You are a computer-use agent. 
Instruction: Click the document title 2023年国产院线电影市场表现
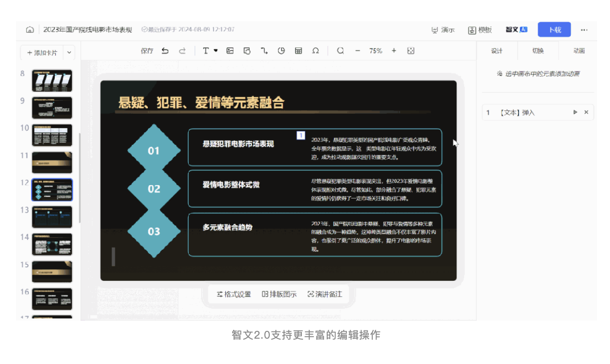tap(87, 29)
